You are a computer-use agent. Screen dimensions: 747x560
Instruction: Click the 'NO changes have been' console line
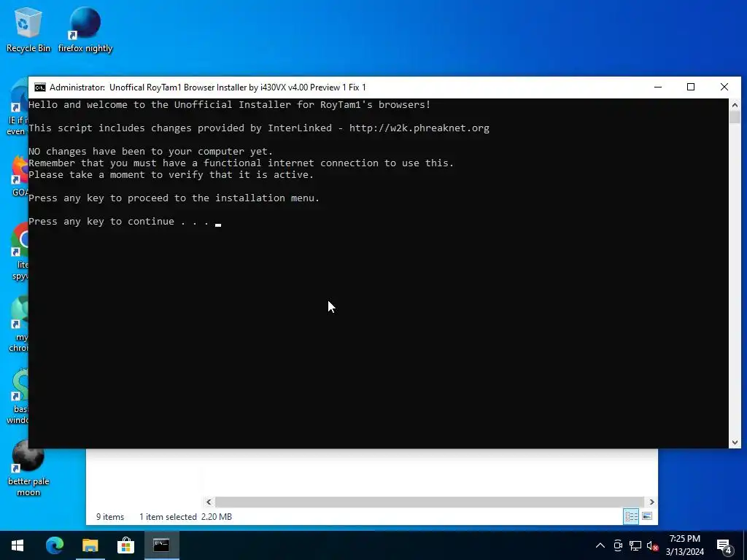pos(151,152)
